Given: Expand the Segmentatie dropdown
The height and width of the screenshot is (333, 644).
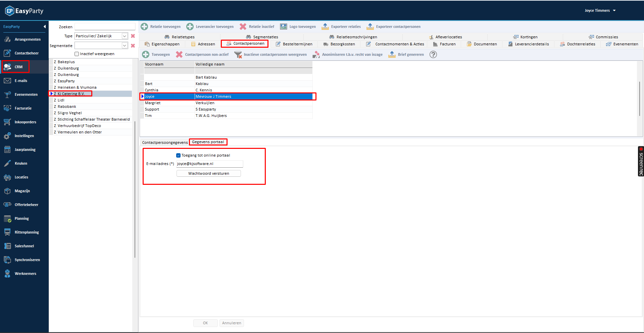Looking at the screenshot, I should [125, 45].
